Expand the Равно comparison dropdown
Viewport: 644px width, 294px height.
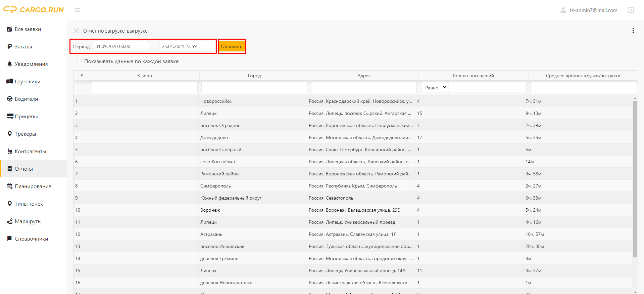pos(434,87)
